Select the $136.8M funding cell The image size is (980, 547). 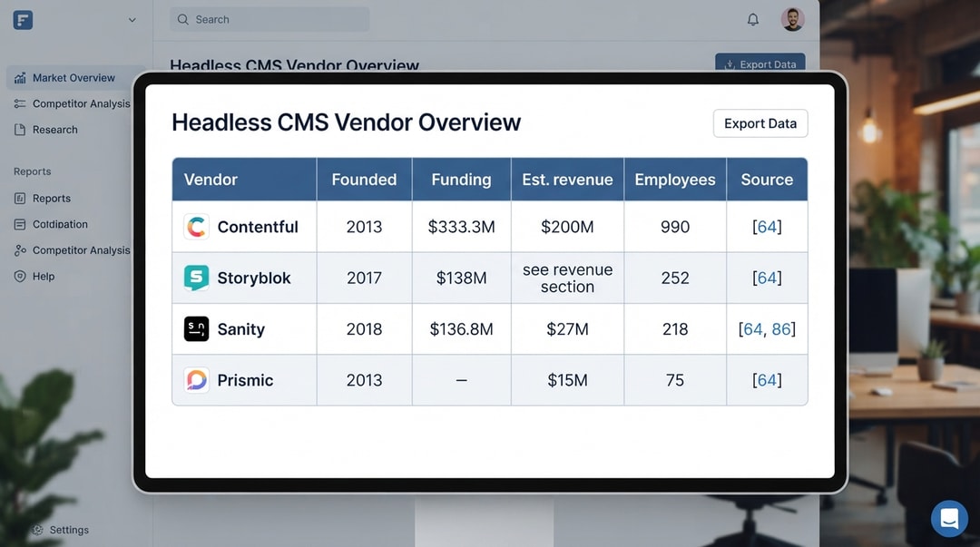coord(461,328)
